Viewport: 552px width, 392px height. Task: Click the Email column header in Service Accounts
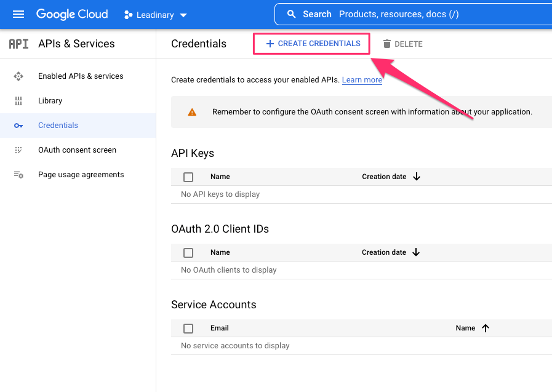coord(219,328)
